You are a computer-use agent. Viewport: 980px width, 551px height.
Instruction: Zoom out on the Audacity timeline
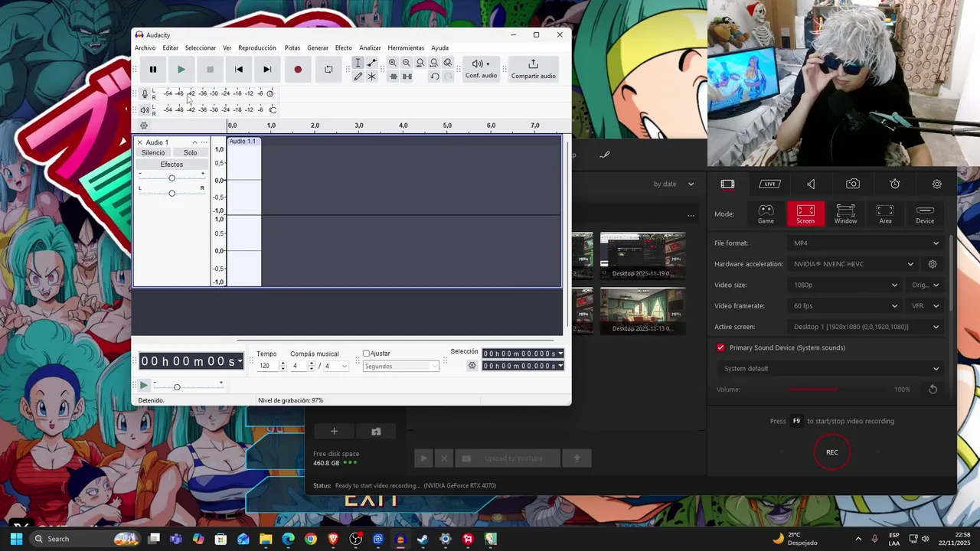[407, 63]
